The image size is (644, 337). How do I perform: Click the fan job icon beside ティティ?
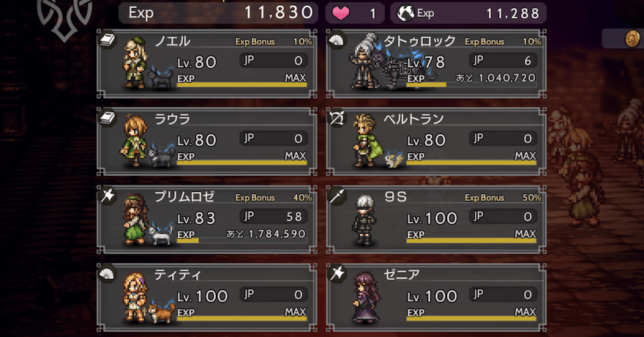click(x=108, y=274)
